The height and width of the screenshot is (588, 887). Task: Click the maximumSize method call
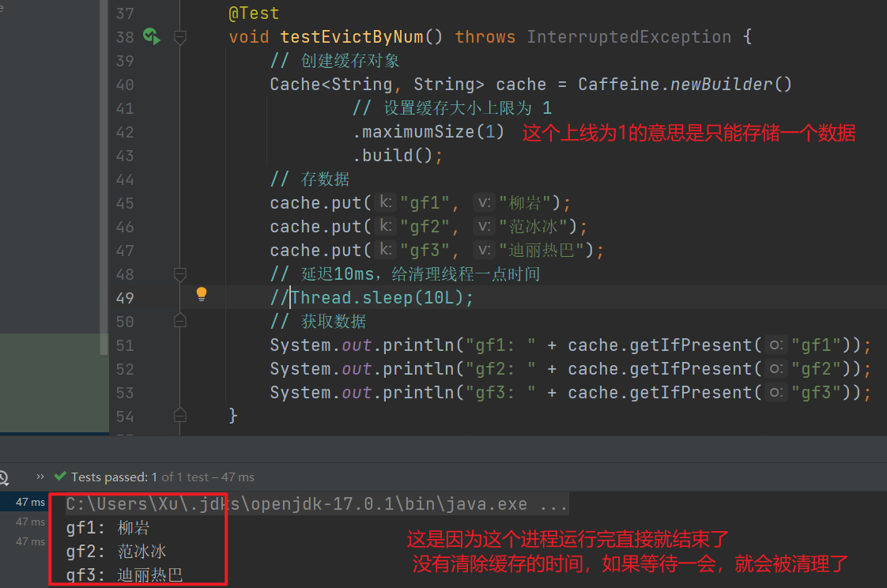tap(414, 131)
